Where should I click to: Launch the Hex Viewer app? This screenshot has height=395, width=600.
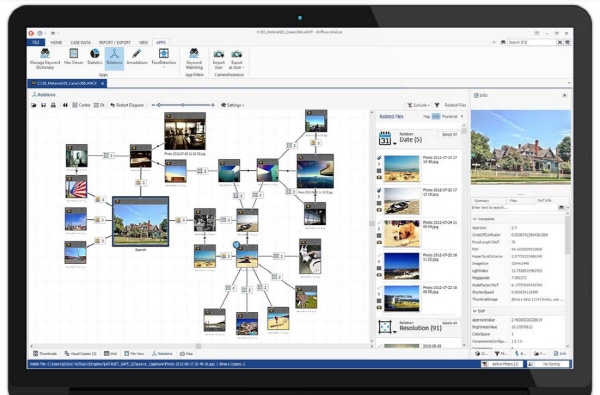point(73,56)
